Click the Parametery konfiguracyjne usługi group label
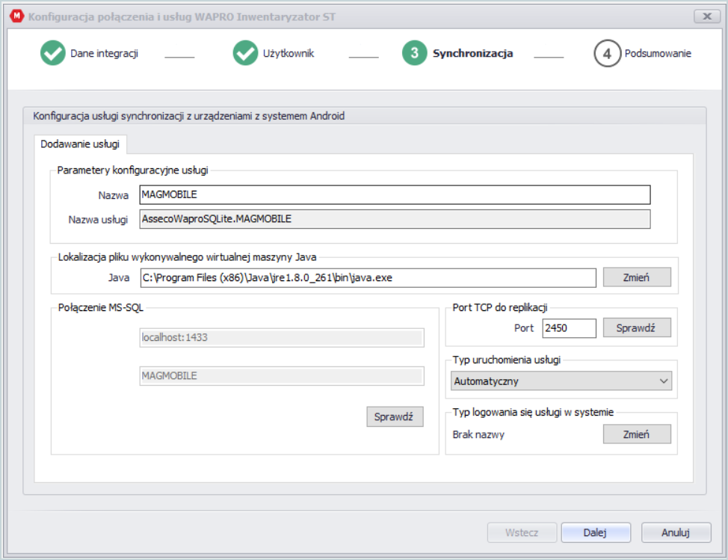728x560 pixels. [x=132, y=170]
